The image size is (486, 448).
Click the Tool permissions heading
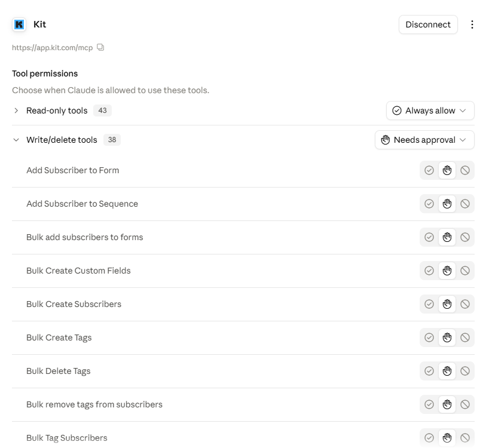pyautogui.click(x=45, y=73)
